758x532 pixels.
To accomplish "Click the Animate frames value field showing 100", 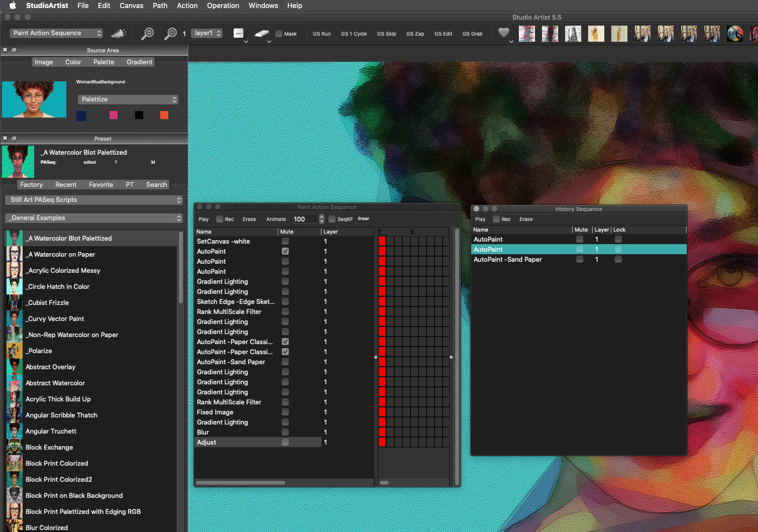I will point(305,219).
